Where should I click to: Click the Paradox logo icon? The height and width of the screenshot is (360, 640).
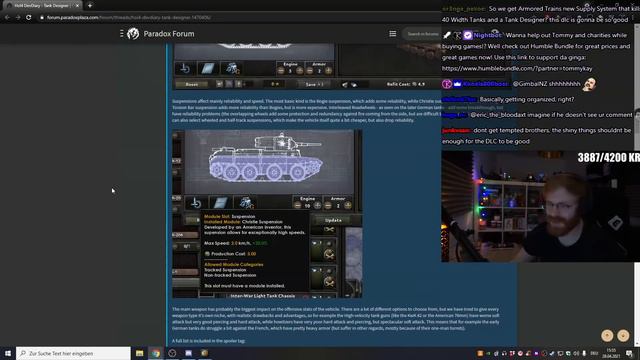click(133, 33)
